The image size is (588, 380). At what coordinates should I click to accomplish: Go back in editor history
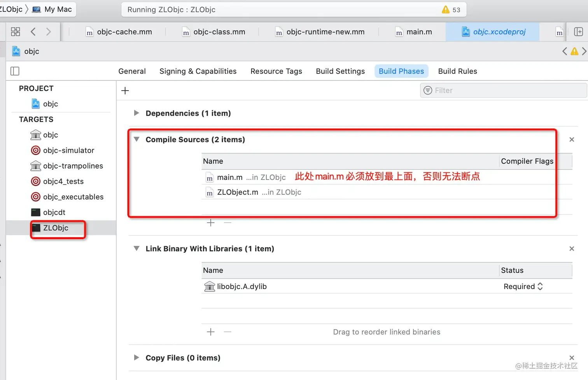pos(33,32)
